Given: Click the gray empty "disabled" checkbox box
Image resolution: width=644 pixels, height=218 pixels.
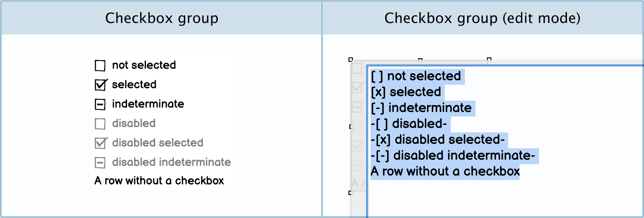Looking at the screenshot, I should (x=100, y=124).
